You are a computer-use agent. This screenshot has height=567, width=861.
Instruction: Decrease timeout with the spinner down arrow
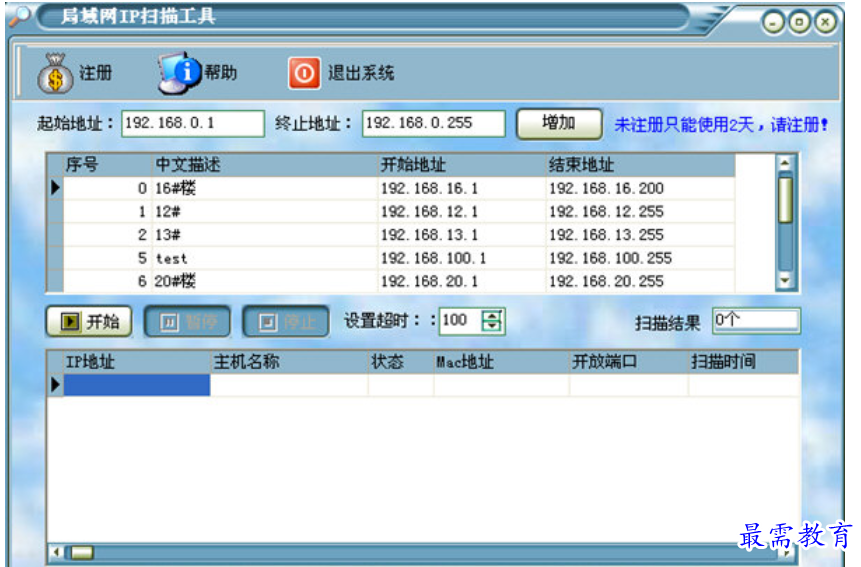coord(492,326)
